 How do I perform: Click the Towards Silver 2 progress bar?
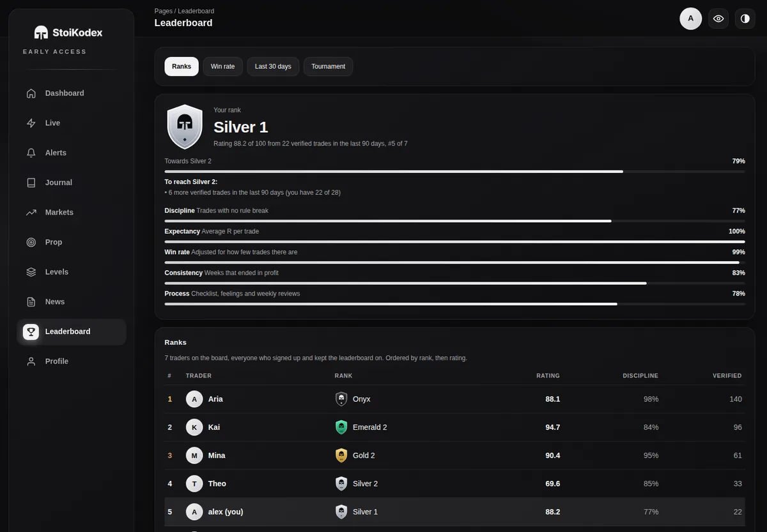coord(454,172)
